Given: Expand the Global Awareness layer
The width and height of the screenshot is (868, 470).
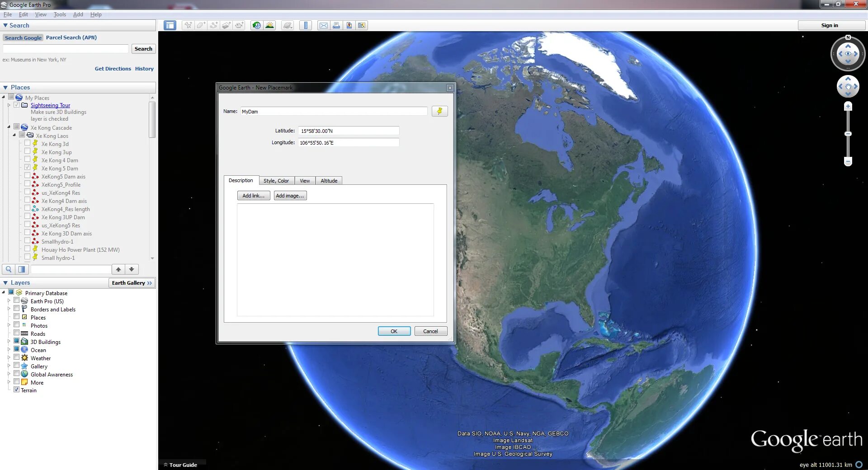Looking at the screenshot, I should pyautogui.click(x=9, y=374).
